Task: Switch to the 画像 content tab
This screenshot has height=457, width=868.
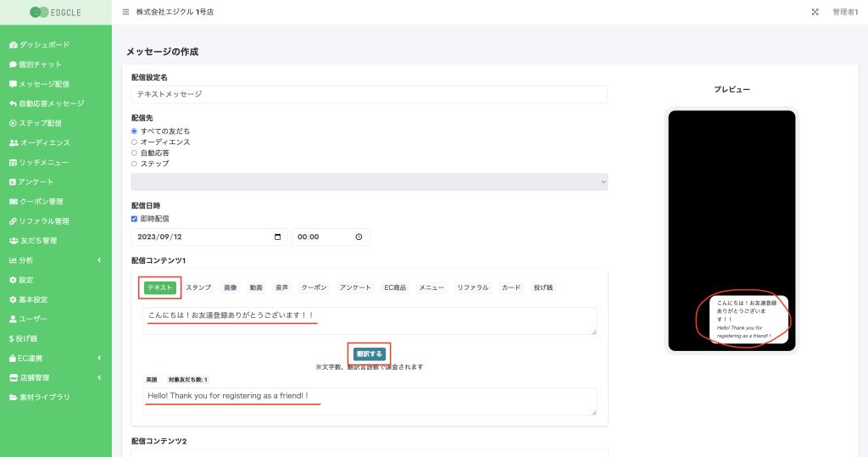Action: (x=231, y=287)
